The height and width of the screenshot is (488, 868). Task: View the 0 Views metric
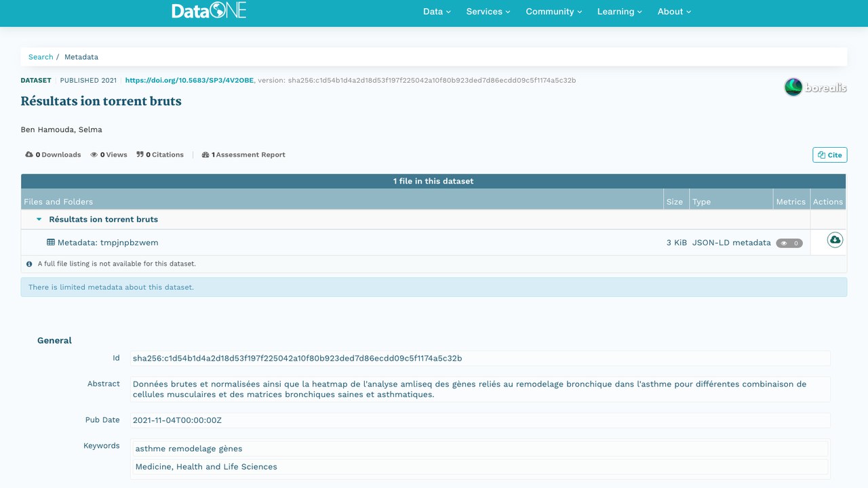pos(108,155)
